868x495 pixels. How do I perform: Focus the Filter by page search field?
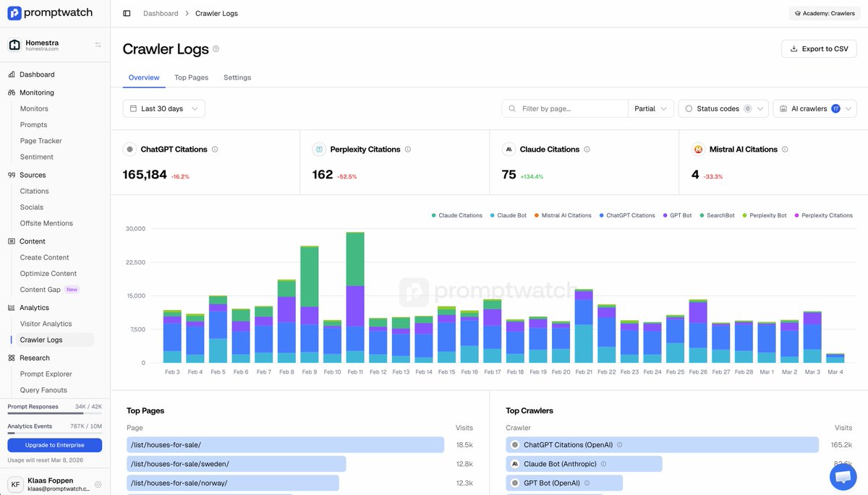tap(565, 108)
